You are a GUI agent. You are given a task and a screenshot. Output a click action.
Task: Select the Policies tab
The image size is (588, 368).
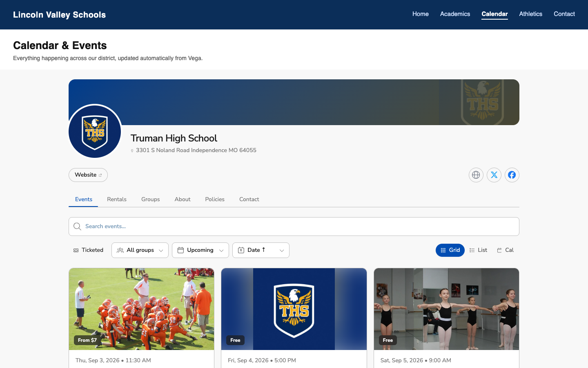coord(215,200)
